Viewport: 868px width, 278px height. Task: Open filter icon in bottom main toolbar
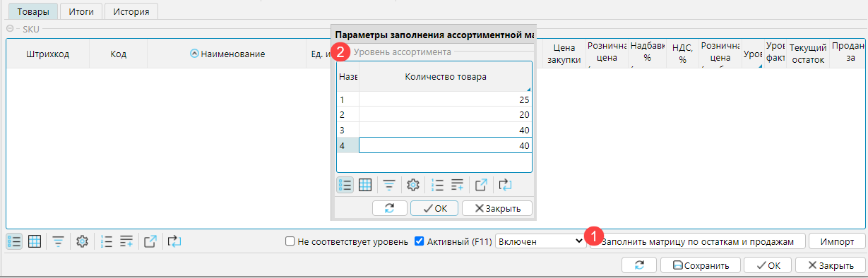[59, 241]
